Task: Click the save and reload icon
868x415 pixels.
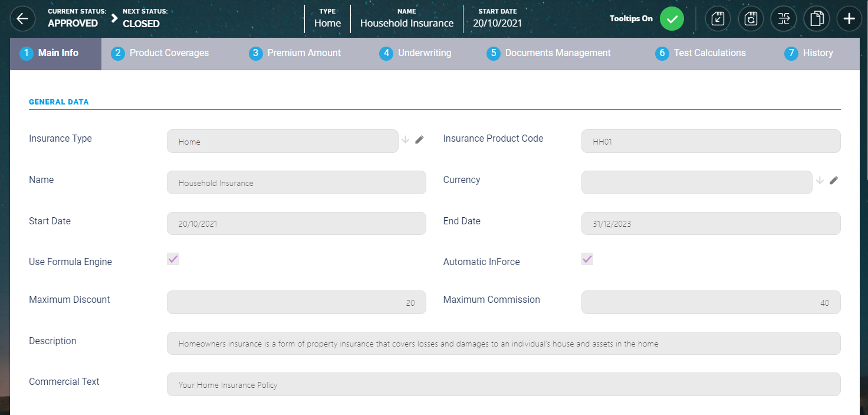Action: (x=751, y=19)
